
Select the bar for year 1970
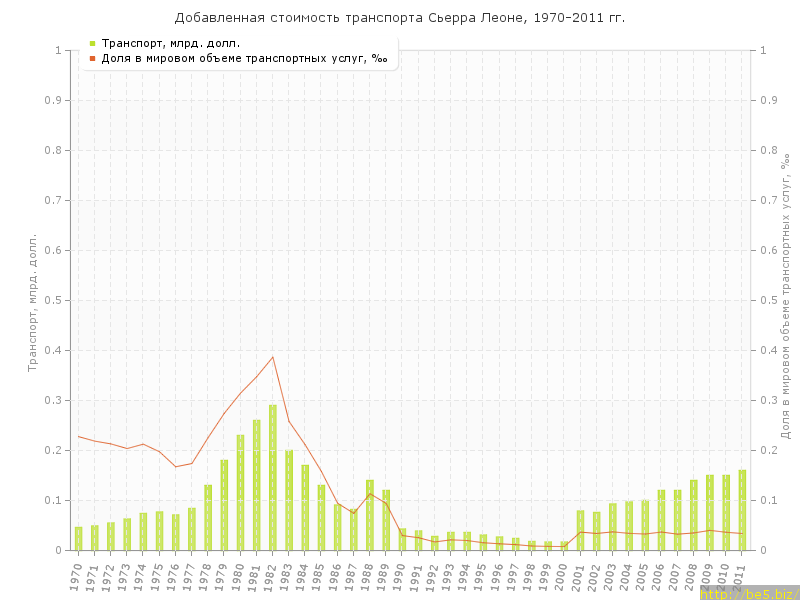point(79,538)
